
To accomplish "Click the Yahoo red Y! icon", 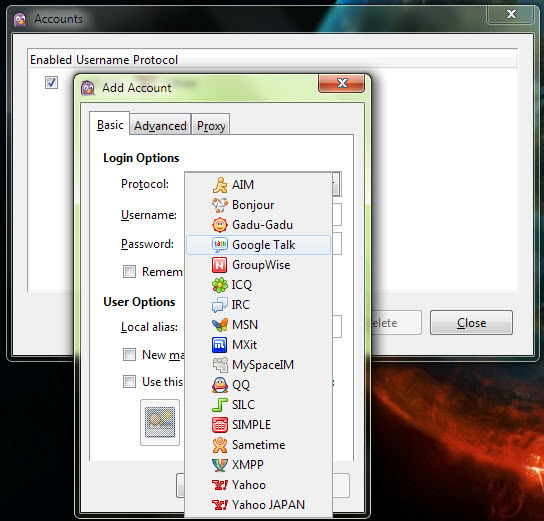I will tap(220, 485).
